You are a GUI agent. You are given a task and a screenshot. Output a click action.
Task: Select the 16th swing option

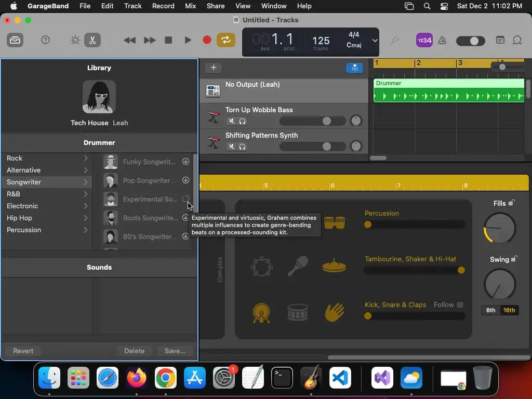click(x=509, y=310)
